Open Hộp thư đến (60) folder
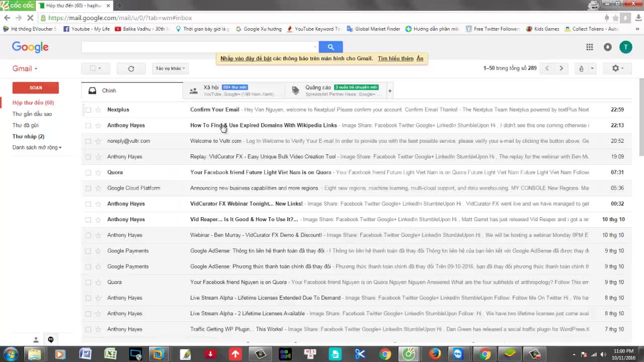The image size is (644, 362). coord(33,103)
